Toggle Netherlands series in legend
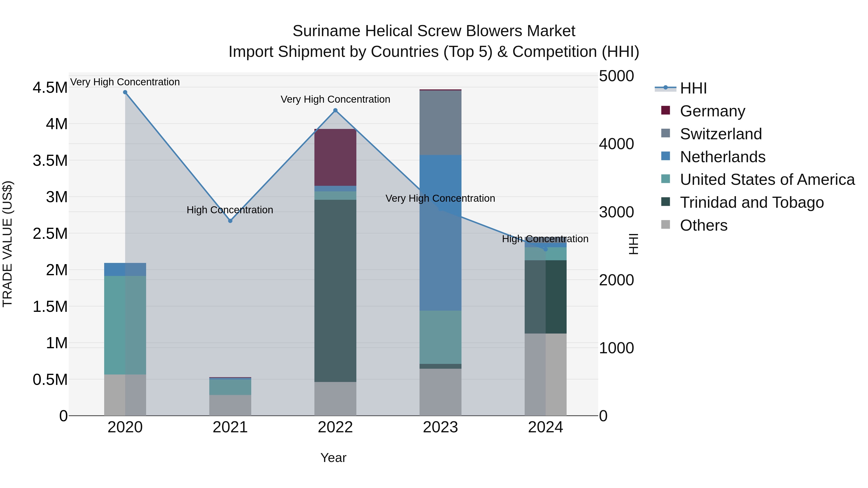Viewport: 868px width, 488px height. click(x=713, y=157)
